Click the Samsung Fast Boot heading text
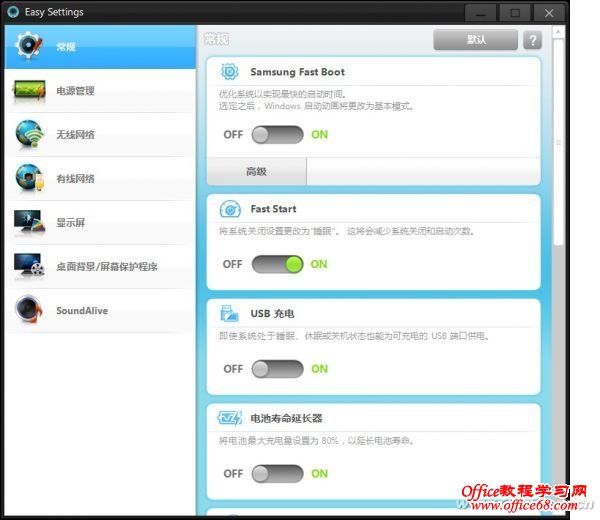The image size is (600, 520). tap(297, 72)
